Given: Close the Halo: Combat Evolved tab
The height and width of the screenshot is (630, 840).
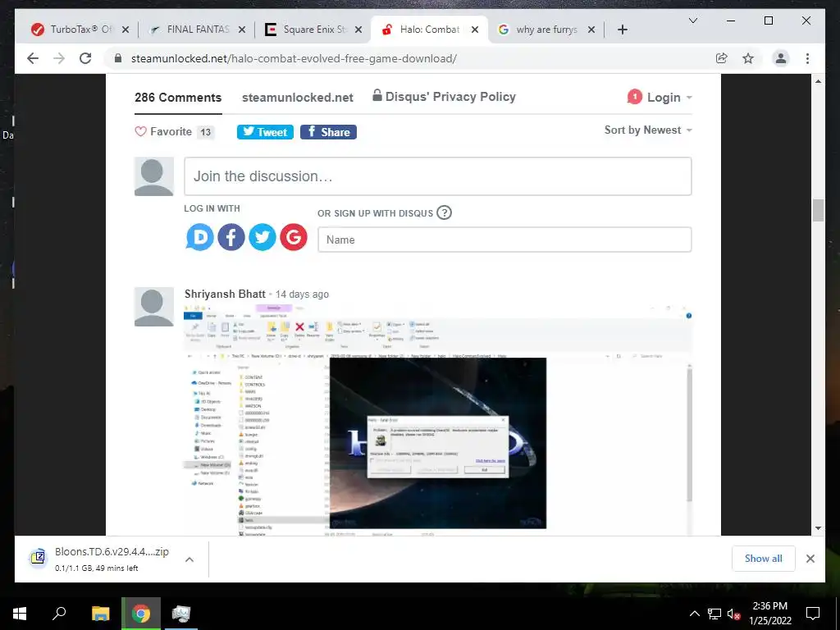Looking at the screenshot, I should [475, 30].
